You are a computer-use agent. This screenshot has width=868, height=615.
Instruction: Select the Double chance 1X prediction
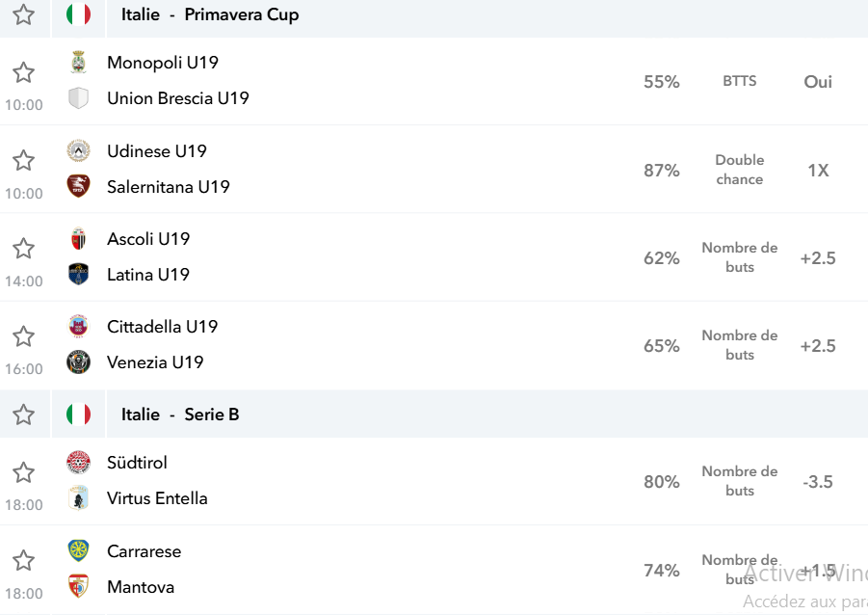point(818,170)
